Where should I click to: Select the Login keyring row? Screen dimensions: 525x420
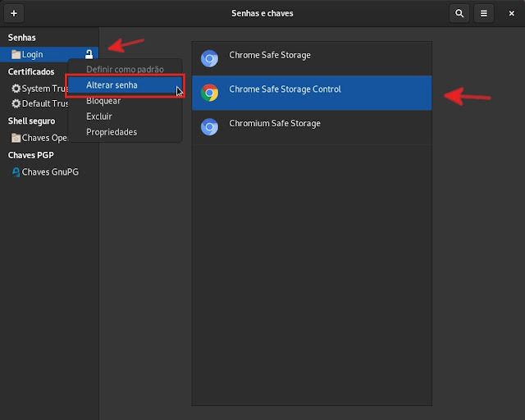[x=49, y=54]
